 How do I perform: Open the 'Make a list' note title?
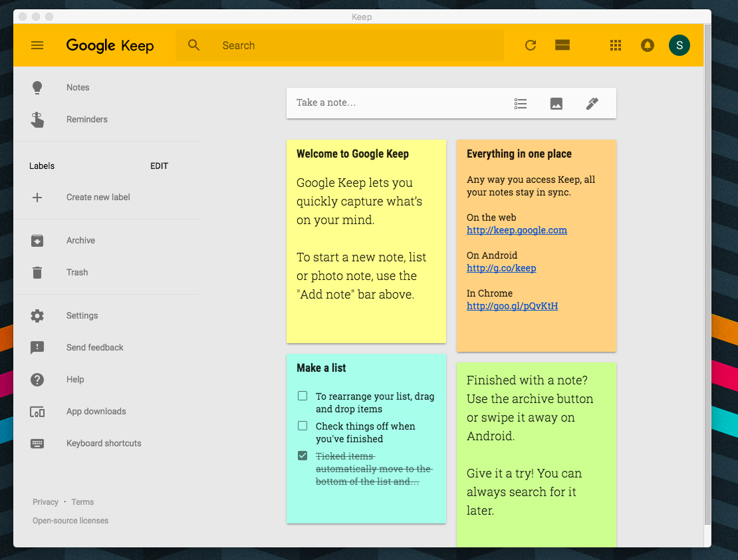(x=321, y=368)
